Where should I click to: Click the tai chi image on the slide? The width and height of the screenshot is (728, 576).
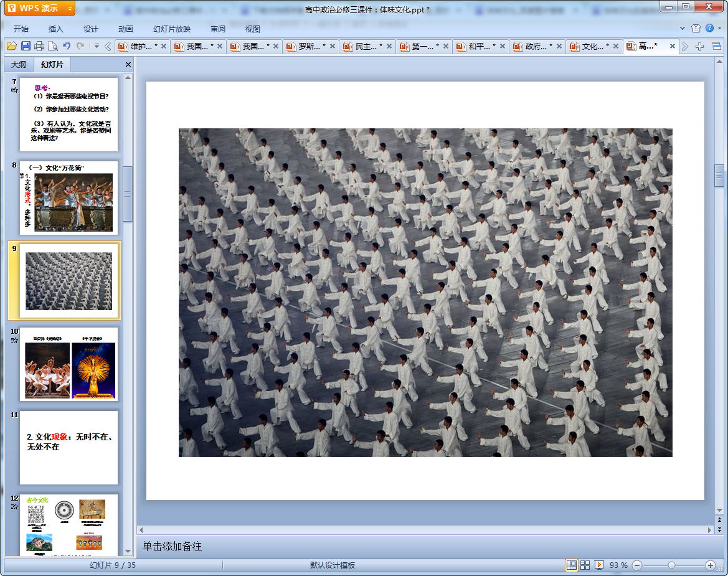coord(425,293)
